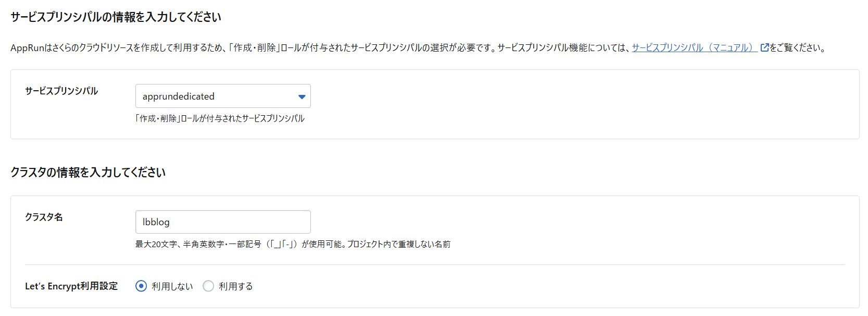
Task: Click the AppRun description paragraph text
Action: click(x=312, y=48)
